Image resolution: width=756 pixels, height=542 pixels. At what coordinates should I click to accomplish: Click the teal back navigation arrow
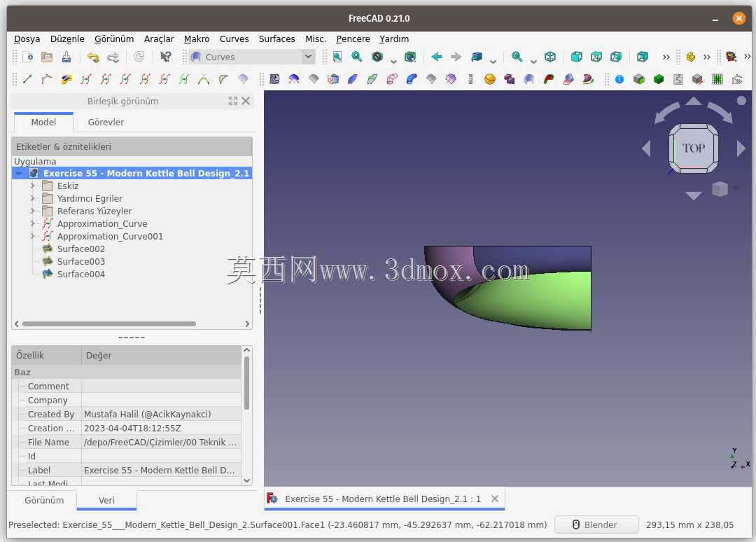tap(437, 57)
